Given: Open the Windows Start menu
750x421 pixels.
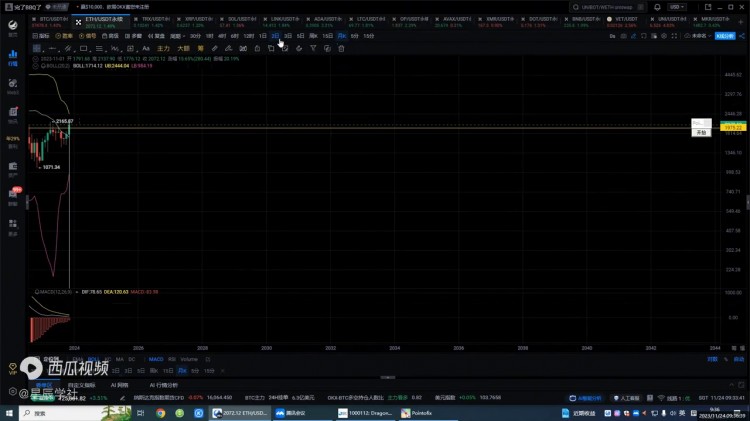Looking at the screenshot, I should pyautogui.click(x=9, y=413).
